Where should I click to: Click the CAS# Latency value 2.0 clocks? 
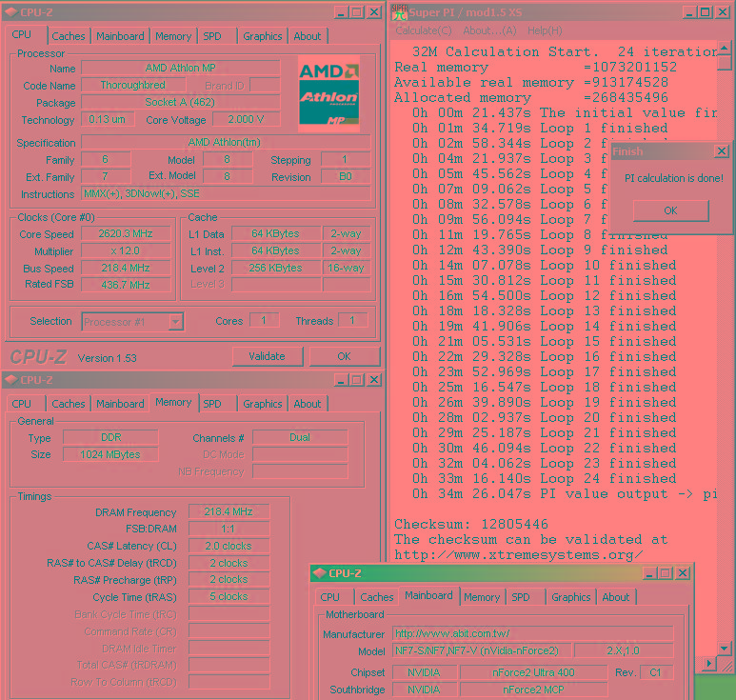pyautogui.click(x=229, y=546)
